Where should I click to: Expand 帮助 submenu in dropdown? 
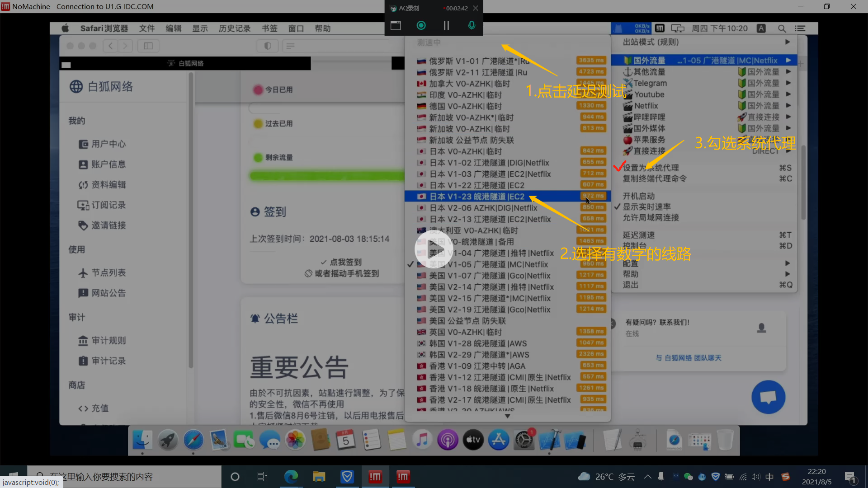tap(704, 274)
